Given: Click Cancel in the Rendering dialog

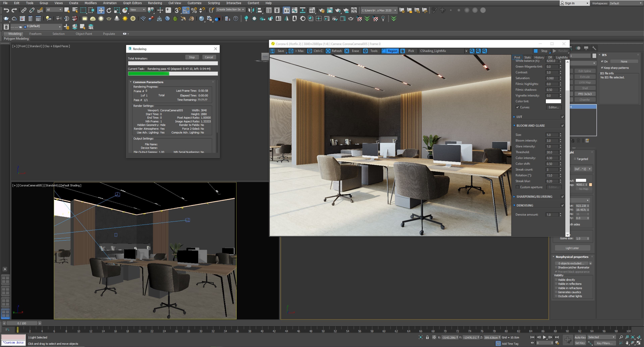Looking at the screenshot, I should [x=209, y=57].
